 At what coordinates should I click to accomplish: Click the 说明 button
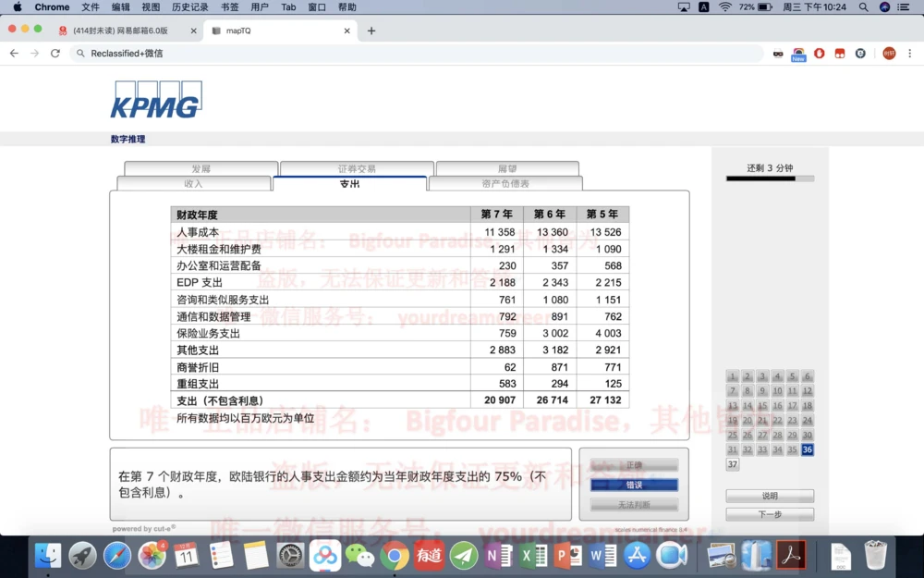point(770,496)
